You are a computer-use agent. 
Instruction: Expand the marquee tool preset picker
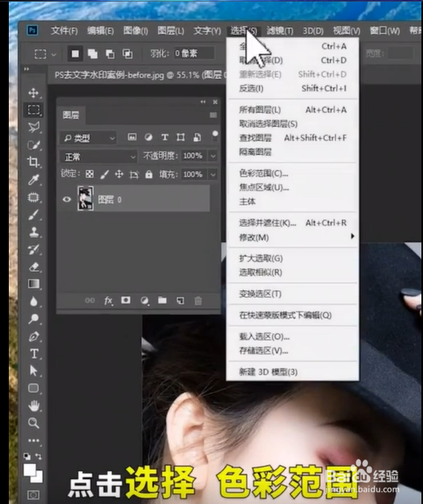pyautogui.click(x=54, y=54)
